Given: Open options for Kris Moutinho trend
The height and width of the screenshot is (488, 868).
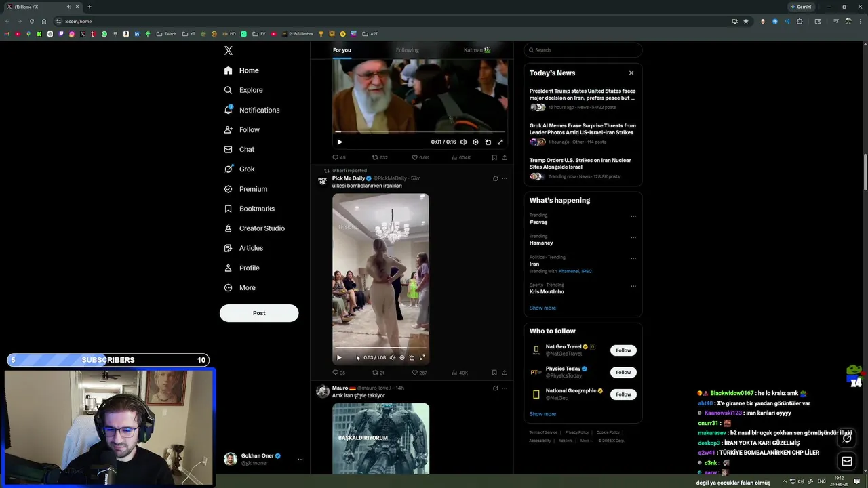Looking at the screenshot, I should point(633,286).
